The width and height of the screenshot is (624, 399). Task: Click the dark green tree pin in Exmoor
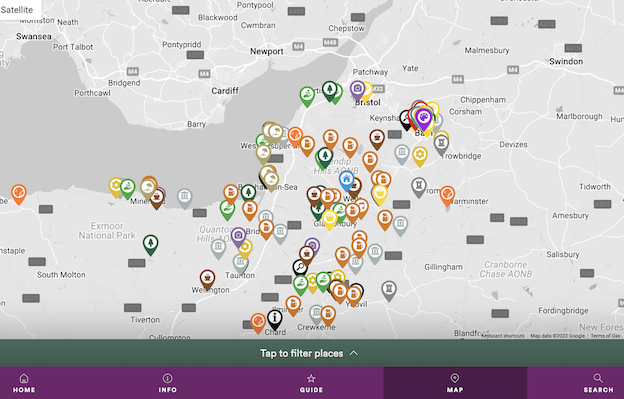(x=150, y=244)
